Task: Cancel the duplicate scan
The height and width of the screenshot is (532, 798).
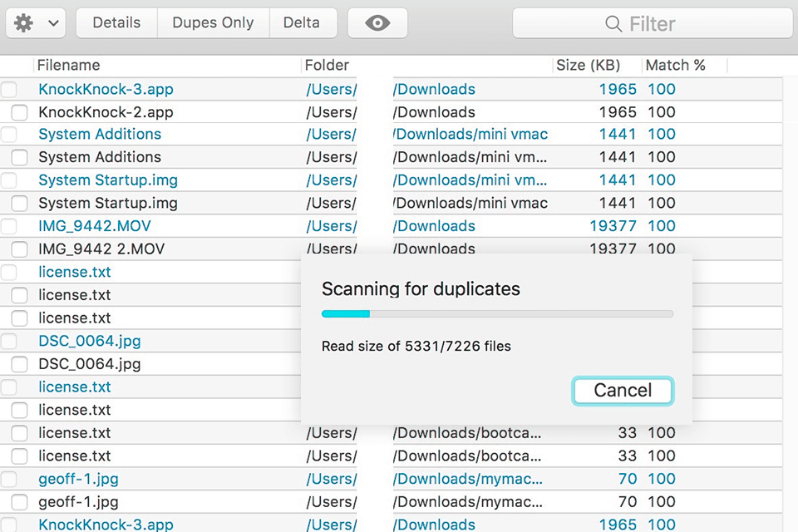Action: pyautogui.click(x=622, y=391)
